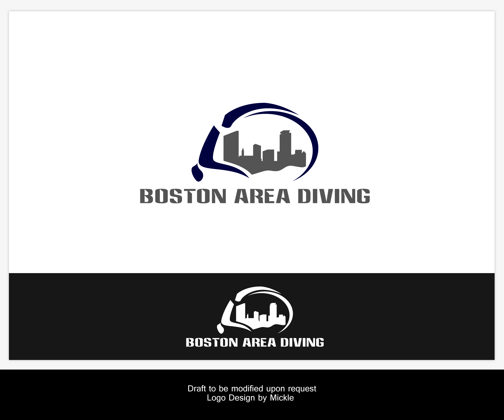Click 'Draft to be modified upon request' text
This screenshot has height=420, width=504.
click(252, 389)
